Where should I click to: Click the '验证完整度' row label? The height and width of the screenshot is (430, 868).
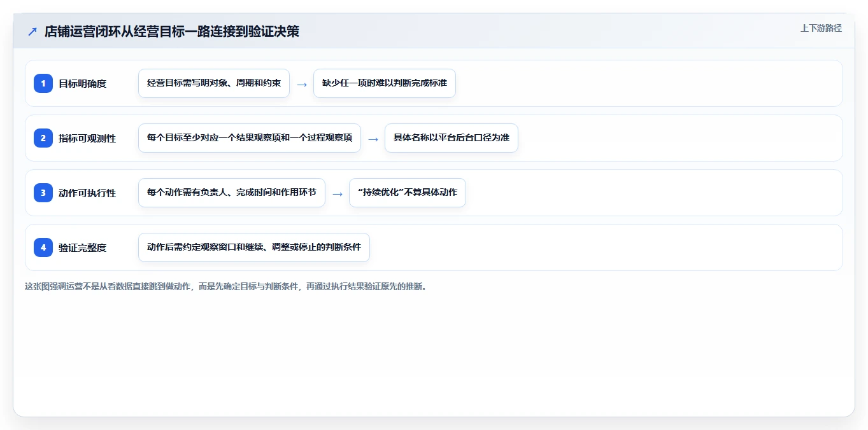tap(83, 247)
